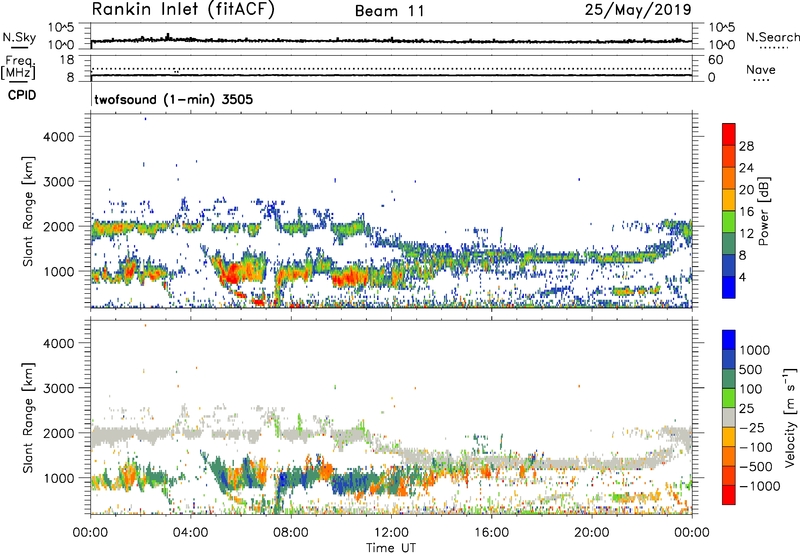800x554 pixels.
Task: Click the "60" Nave axis tick label
Action: click(715, 60)
